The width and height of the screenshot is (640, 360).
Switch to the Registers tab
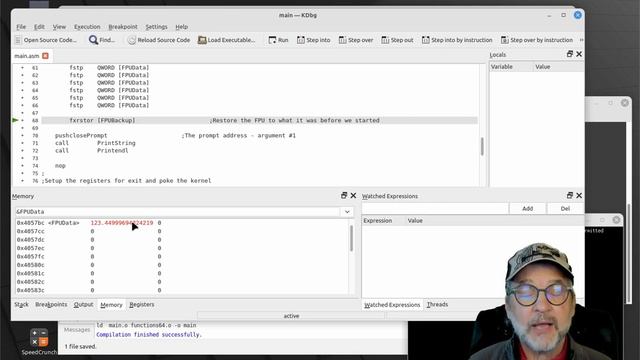(x=142, y=304)
